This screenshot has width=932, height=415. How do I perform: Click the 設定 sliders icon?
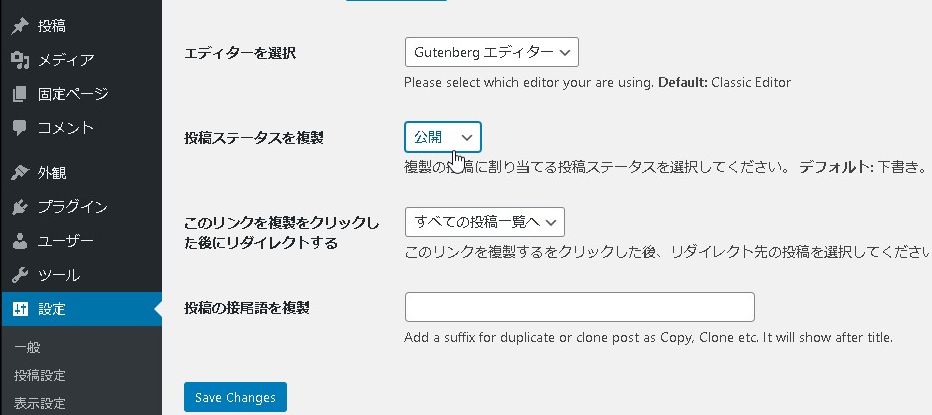19,309
